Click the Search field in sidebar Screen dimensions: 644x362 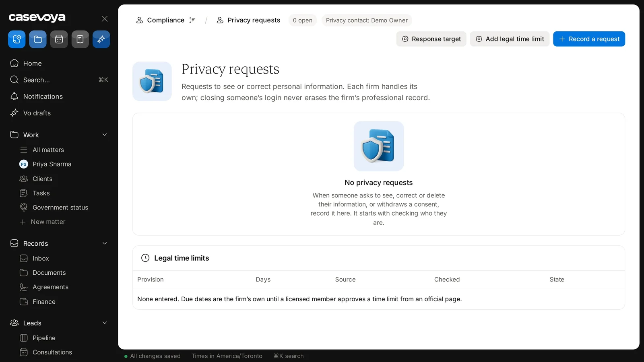[x=59, y=80]
